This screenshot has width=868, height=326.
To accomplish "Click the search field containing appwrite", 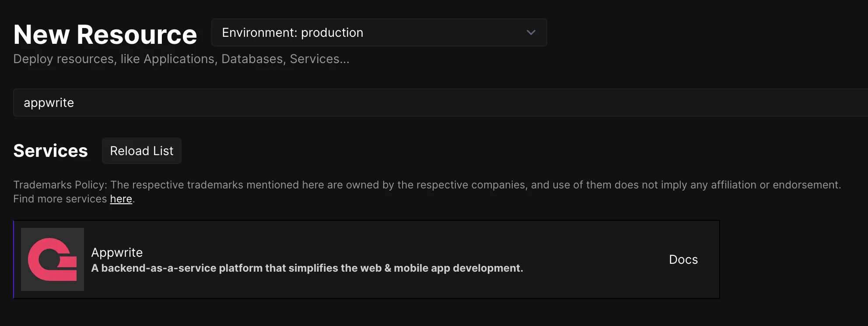I will point(441,103).
